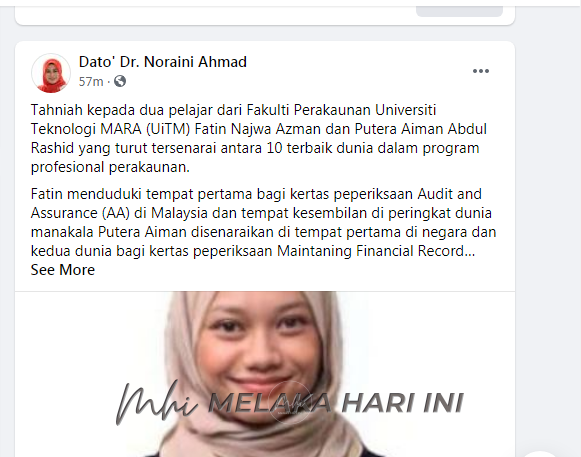Click the paragraph starting with Tahniah kepada
The width and height of the screenshot is (581, 457).
(259, 138)
